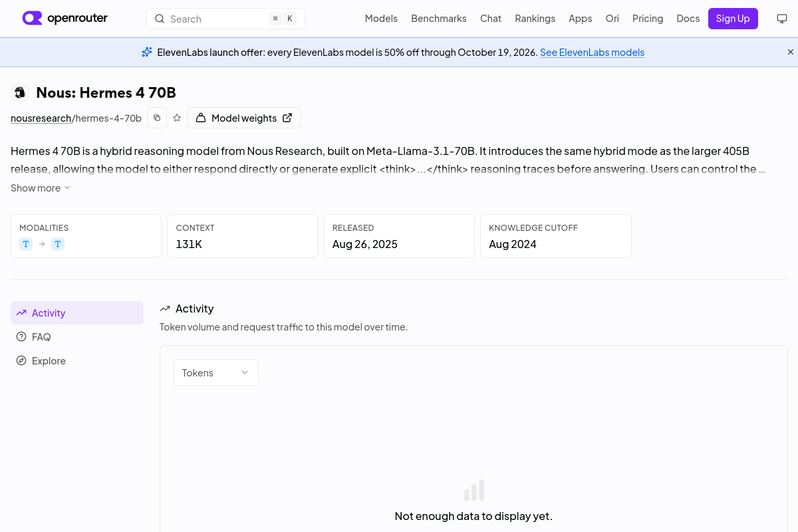This screenshot has height=532, width=798.
Task: Copy the model slug hermes-4-70b
Action: pos(157,118)
